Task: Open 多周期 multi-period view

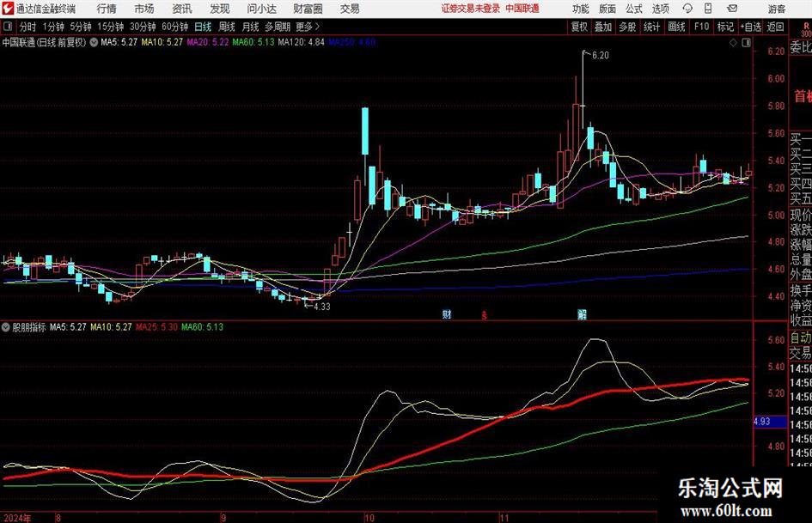Action: [x=278, y=27]
